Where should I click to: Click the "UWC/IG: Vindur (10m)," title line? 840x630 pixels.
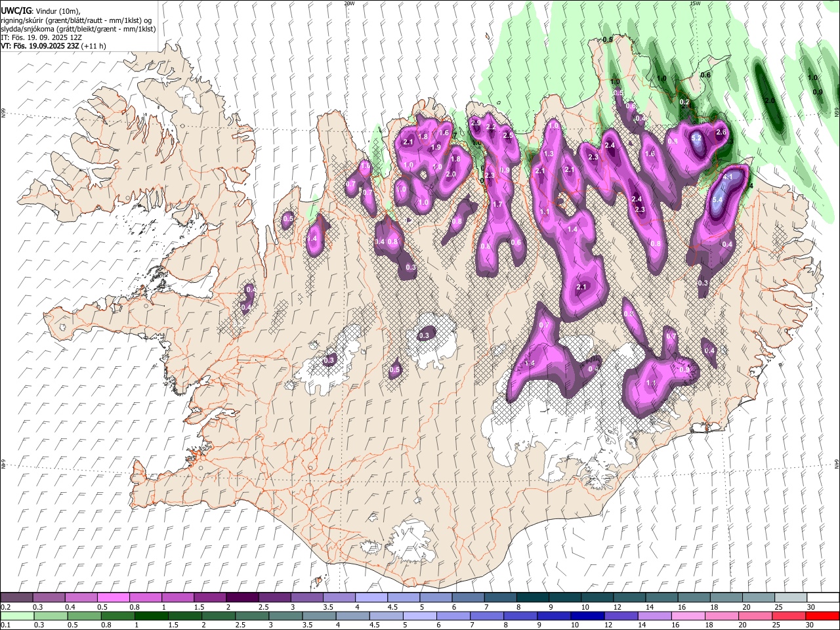pyautogui.click(x=41, y=11)
